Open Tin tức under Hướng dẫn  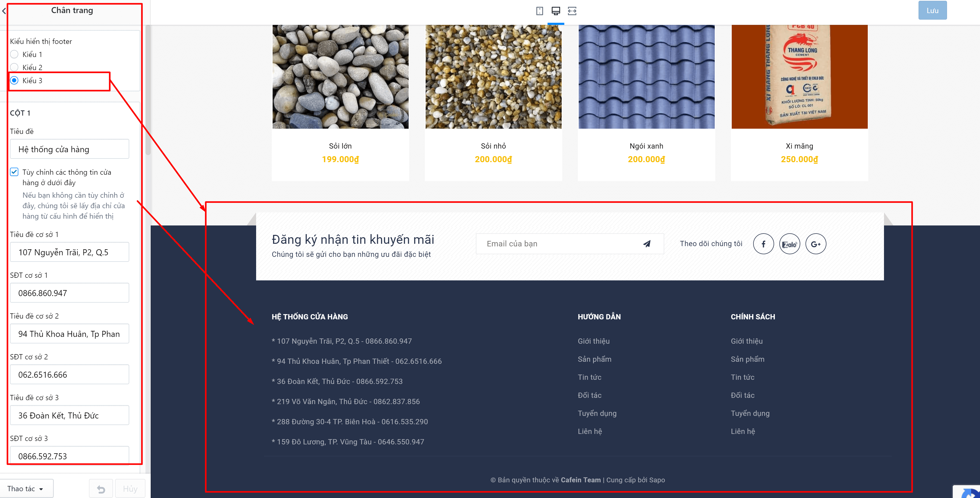[590, 377]
